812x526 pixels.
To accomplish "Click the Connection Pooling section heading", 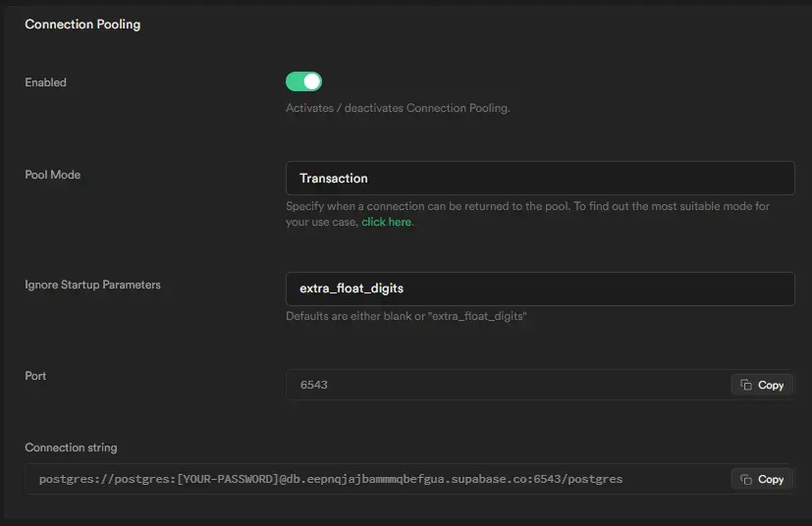I will (82, 24).
